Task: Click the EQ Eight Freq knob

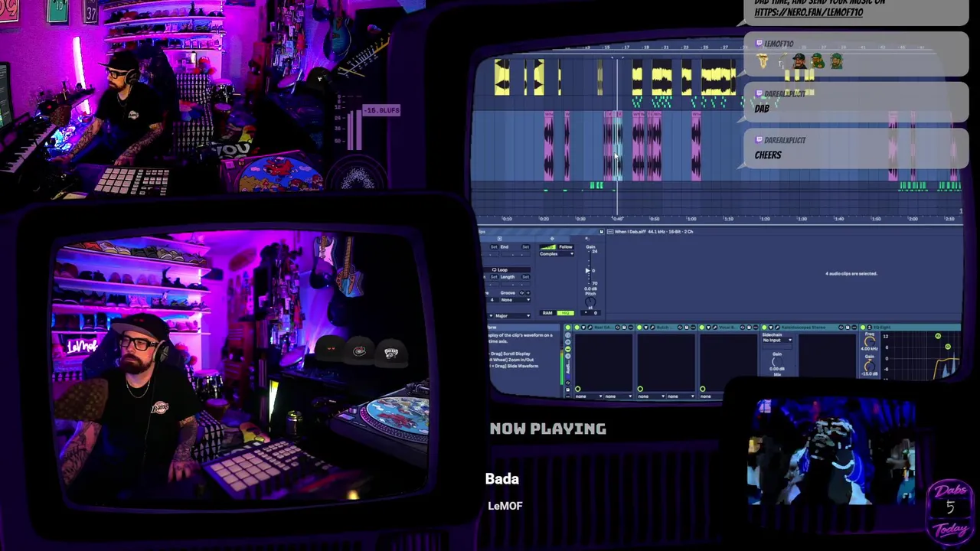Action: coord(870,342)
